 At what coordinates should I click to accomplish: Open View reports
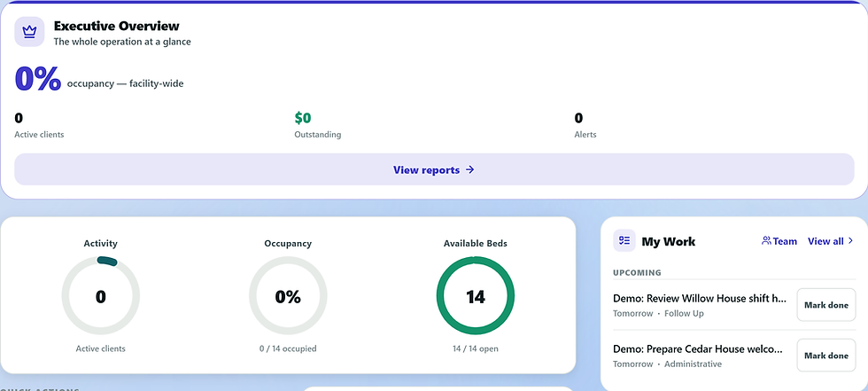434,169
